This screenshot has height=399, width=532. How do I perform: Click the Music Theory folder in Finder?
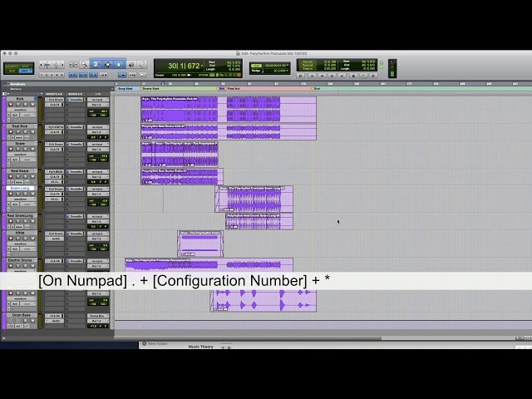coord(201,347)
